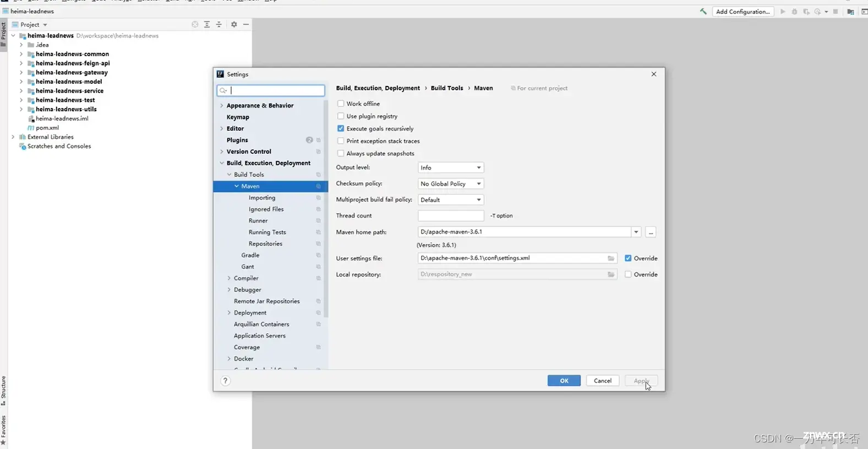Click the magnifier icon in Settings search box

pos(223,90)
